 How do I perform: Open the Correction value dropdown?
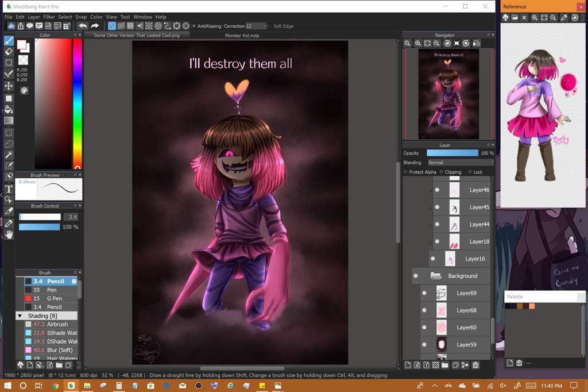[256, 26]
